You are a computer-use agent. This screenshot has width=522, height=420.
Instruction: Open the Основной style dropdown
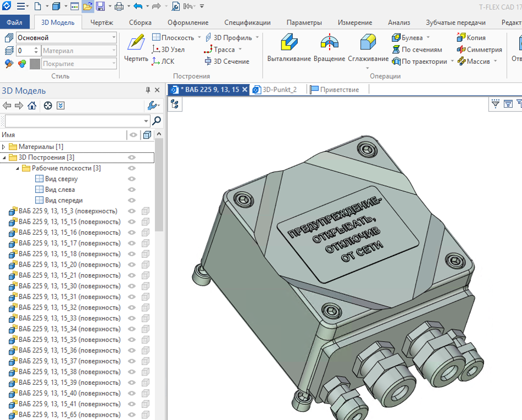(x=114, y=38)
